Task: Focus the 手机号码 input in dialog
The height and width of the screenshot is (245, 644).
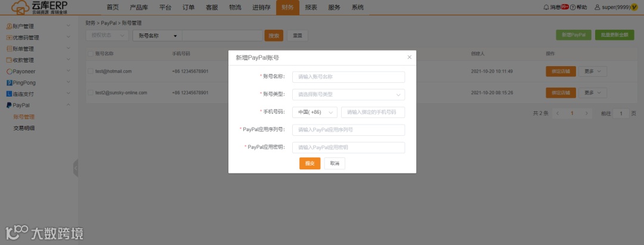Action: pos(373,113)
